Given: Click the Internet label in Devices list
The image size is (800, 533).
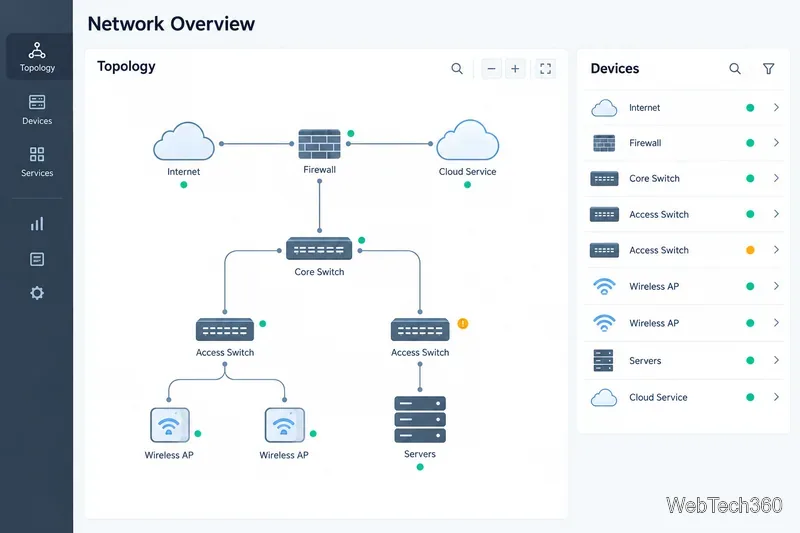Looking at the screenshot, I should [644, 108].
